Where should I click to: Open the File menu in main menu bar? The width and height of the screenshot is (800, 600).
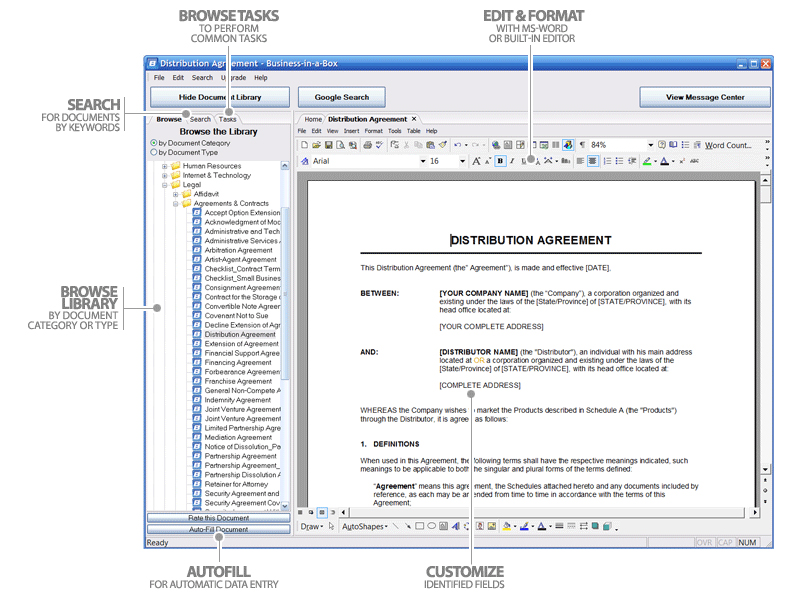click(159, 78)
